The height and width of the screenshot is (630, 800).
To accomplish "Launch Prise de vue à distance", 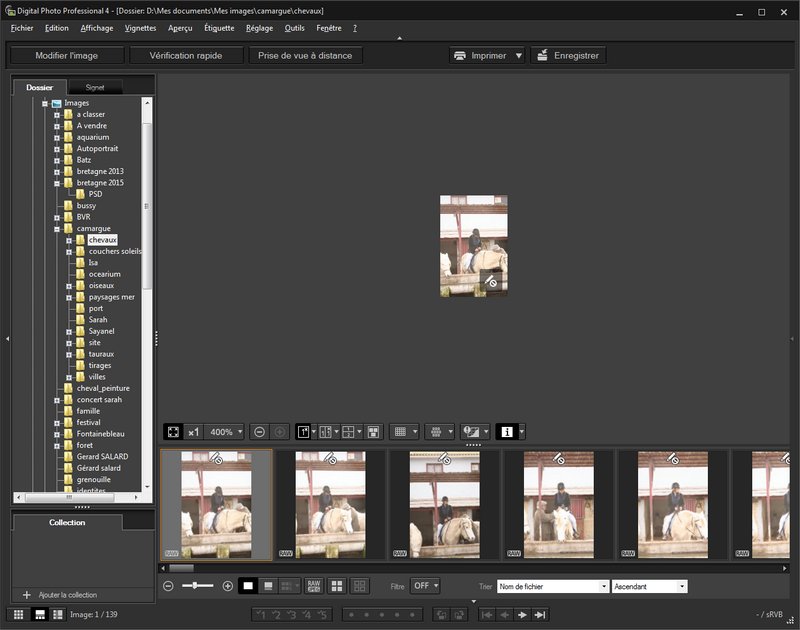I will 305,56.
